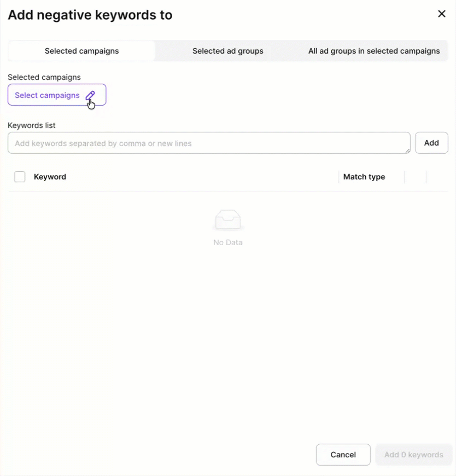
Task: Click the Add button beside keywords input
Action: [x=431, y=143]
